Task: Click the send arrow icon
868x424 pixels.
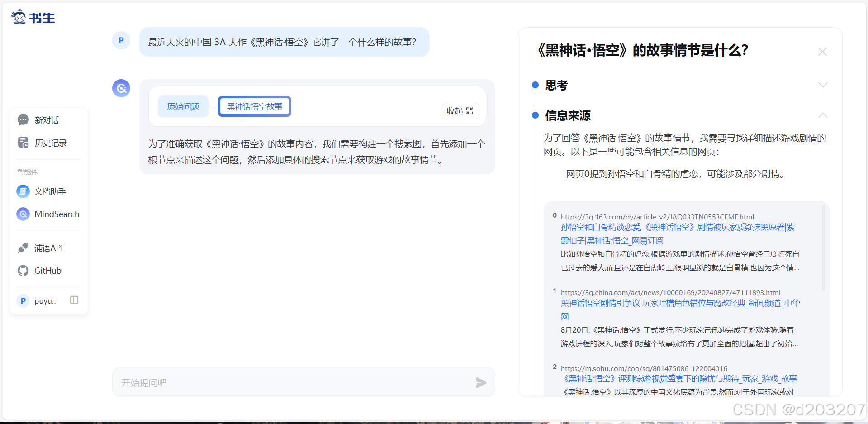Action: click(x=481, y=382)
